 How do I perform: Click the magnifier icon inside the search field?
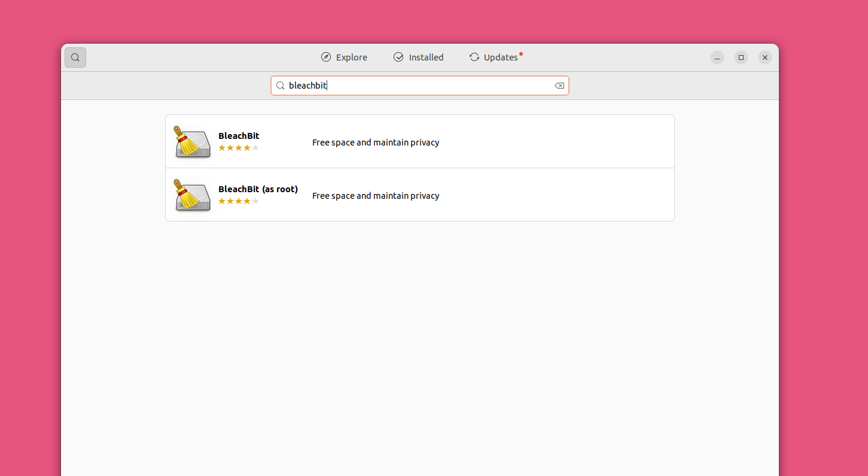click(280, 86)
